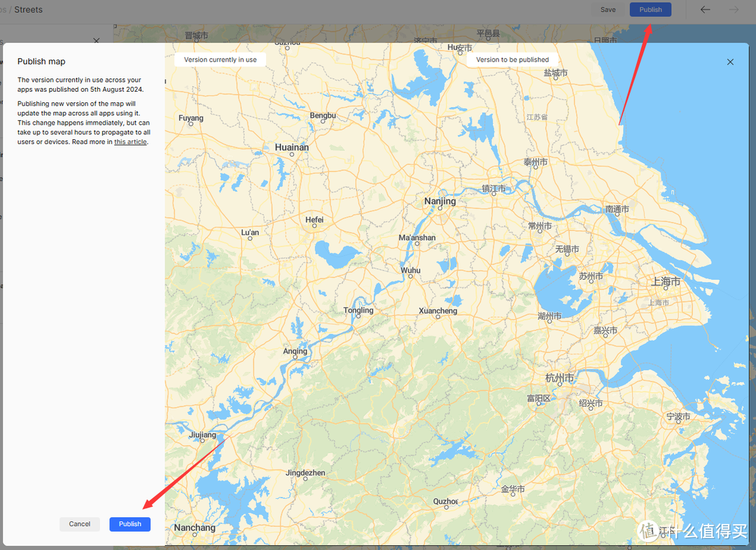This screenshot has width=756, height=550.
Task: Click the redo right arrow icon
Action: [x=734, y=10]
